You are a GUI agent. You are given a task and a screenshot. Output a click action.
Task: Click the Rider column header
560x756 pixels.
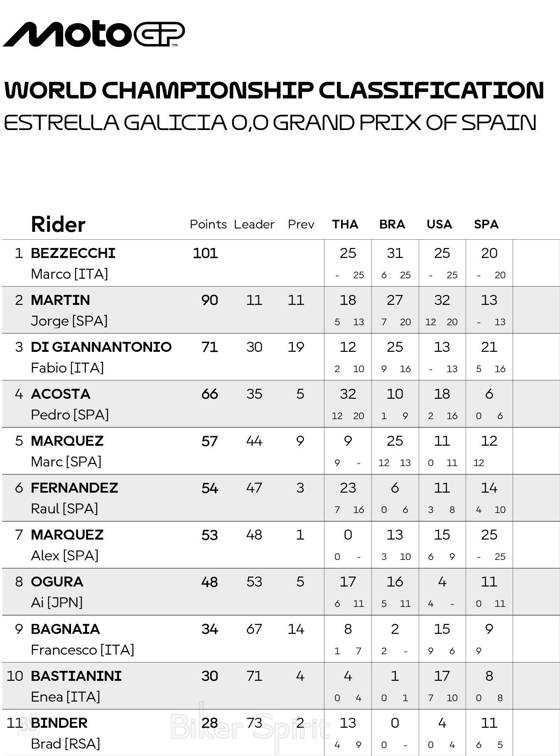click(58, 225)
